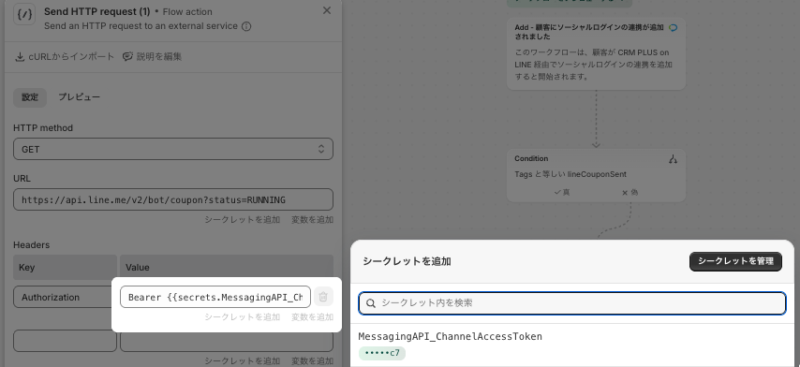Add variable below the empty header row
800x367 pixels.
(x=312, y=361)
